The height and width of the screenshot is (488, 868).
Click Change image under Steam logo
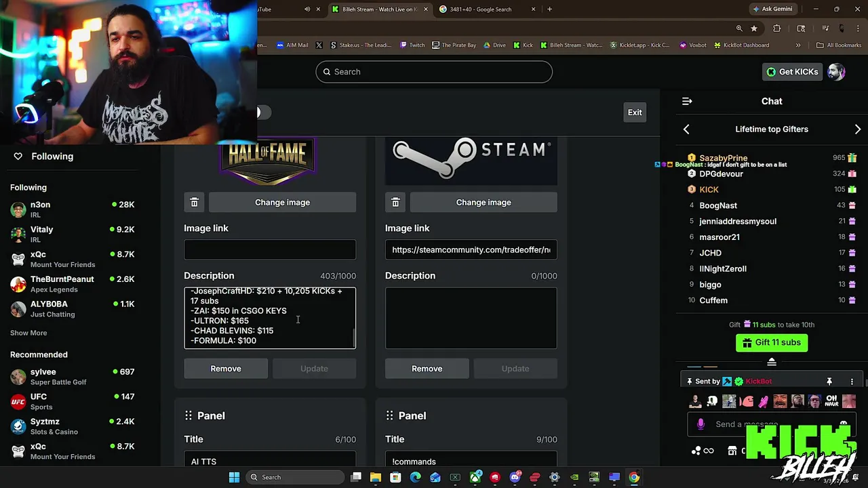(484, 202)
